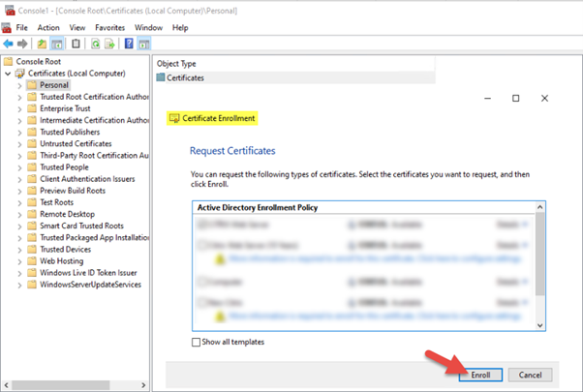This screenshot has width=583, height=392.
Task: Expand the Third-Party Root Certification node
Action: pos(19,156)
